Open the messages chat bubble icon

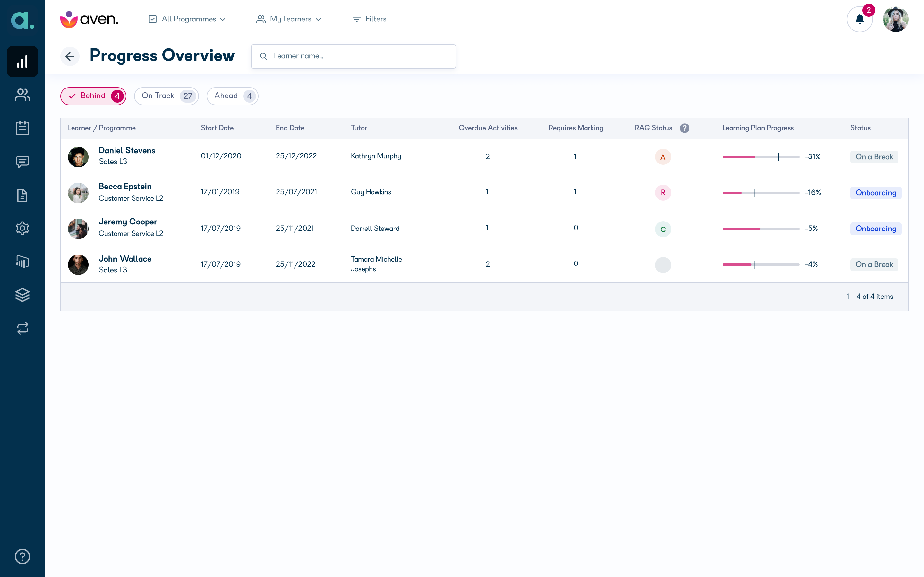(x=22, y=162)
